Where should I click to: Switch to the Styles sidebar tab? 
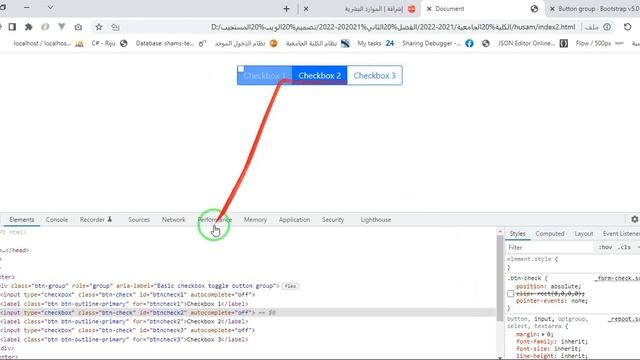click(517, 233)
